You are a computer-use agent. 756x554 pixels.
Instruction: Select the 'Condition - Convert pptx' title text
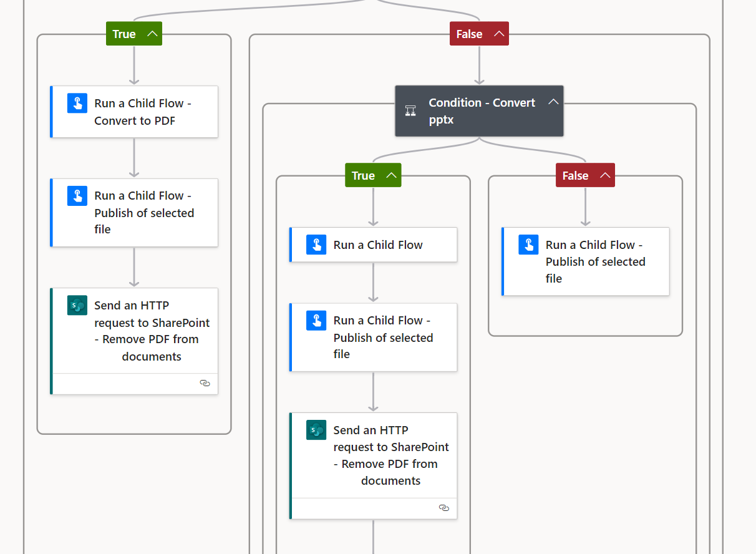[x=482, y=110]
